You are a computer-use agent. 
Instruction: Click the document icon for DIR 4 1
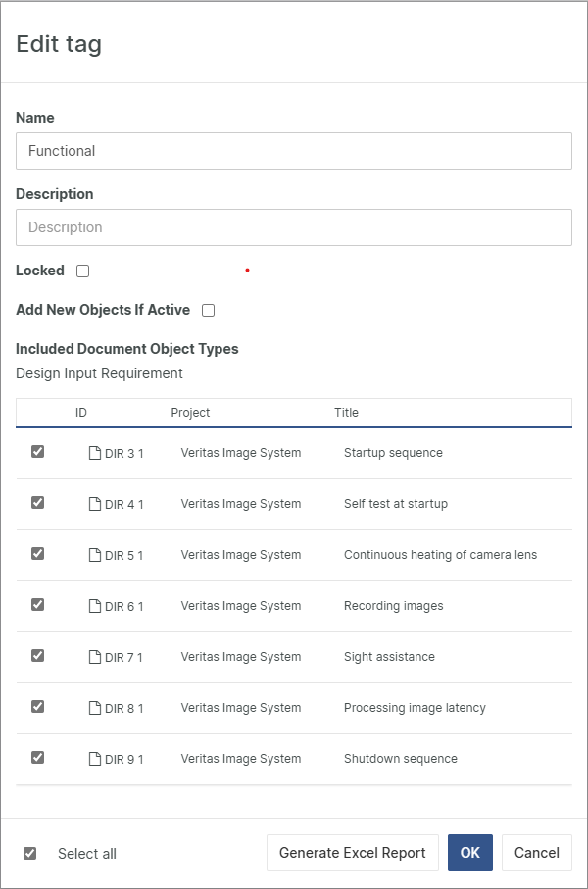(x=95, y=504)
